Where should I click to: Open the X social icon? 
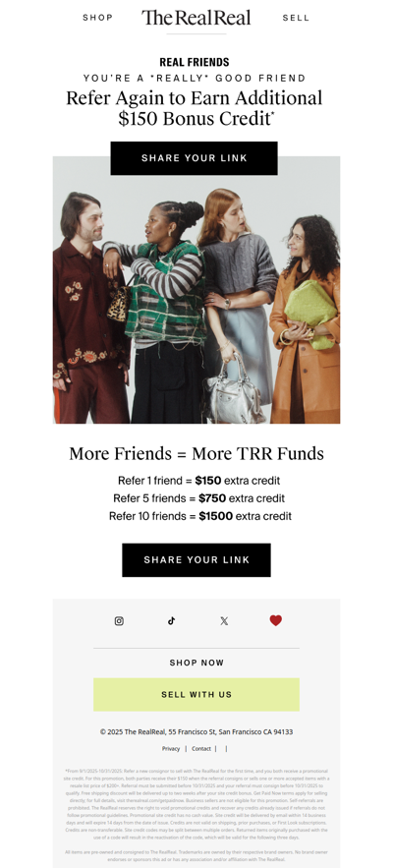point(224,621)
